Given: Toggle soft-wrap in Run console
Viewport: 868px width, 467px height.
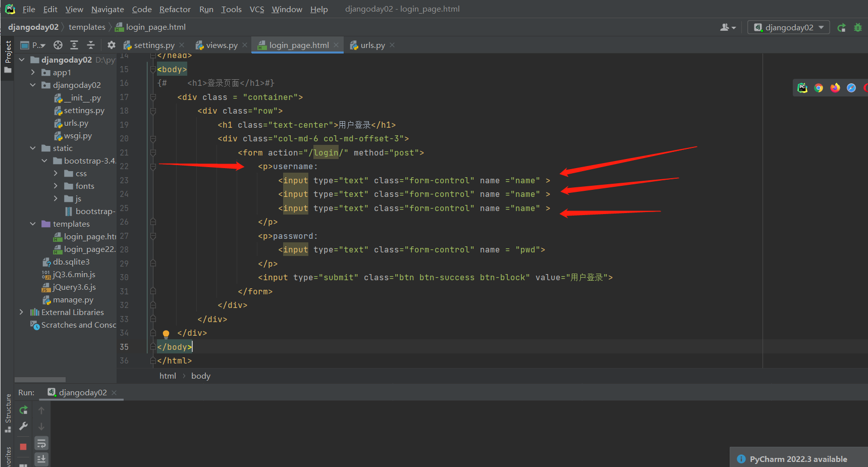Looking at the screenshot, I should click(41, 443).
